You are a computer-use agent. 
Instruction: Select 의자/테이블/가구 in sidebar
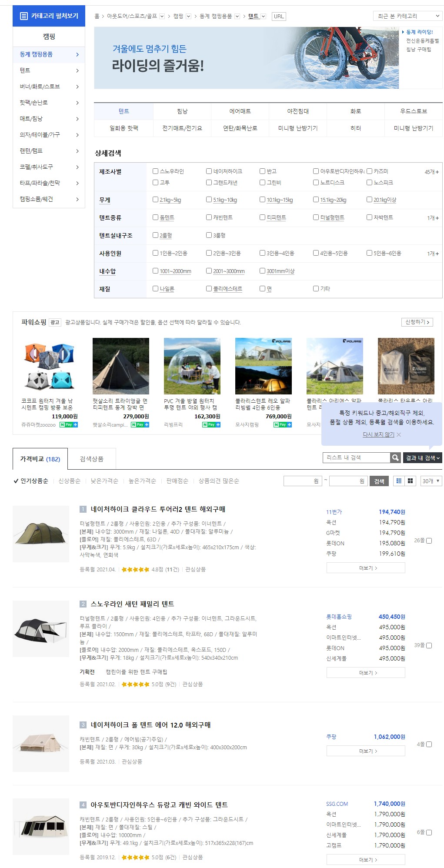pyautogui.click(x=49, y=135)
